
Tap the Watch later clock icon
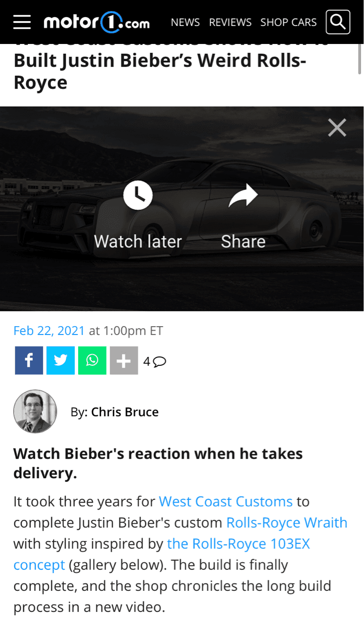click(138, 196)
